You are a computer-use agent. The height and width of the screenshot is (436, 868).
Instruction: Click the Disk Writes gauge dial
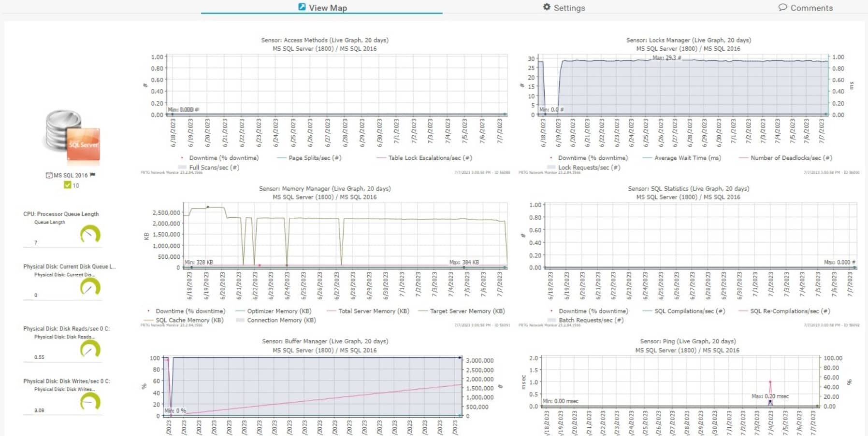90,402
